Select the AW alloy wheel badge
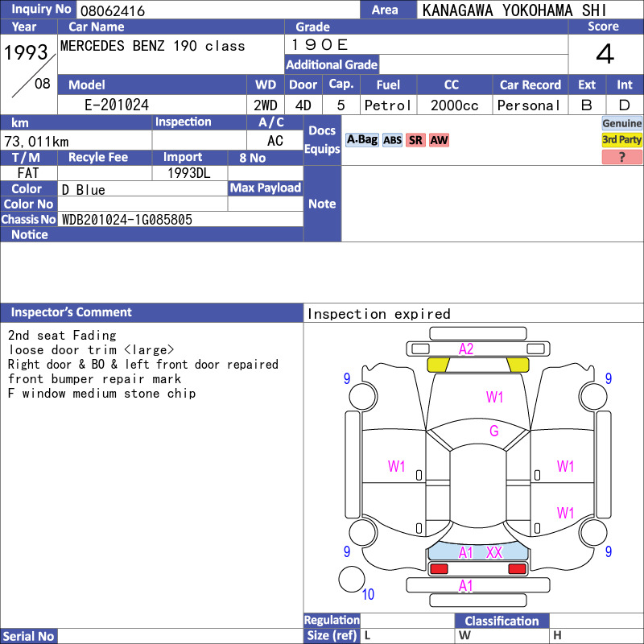This screenshot has height=644, width=644. pos(439,140)
